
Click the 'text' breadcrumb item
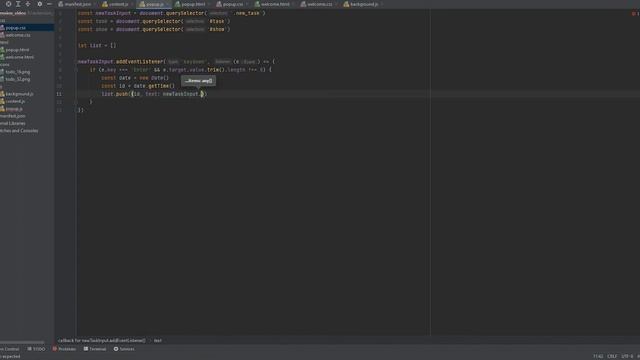[x=158, y=340]
